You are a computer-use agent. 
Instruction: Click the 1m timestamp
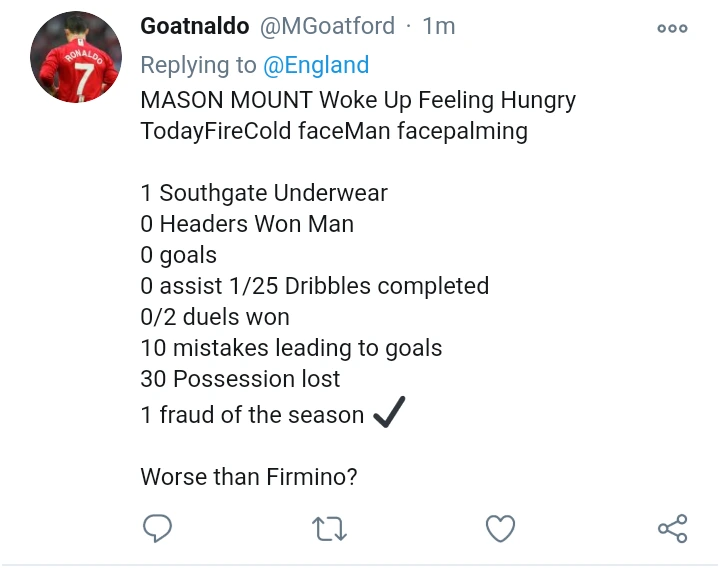(x=438, y=27)
